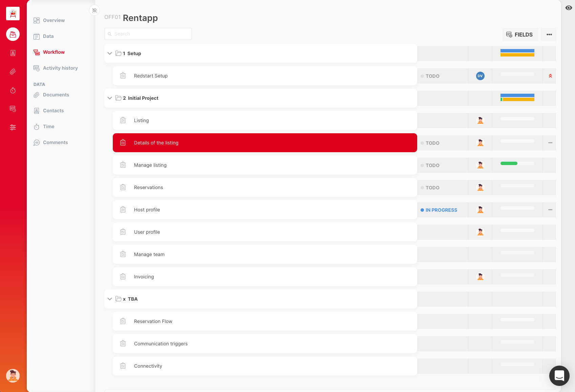Open the timer icon in the red sidebar
The height and width of the screenshot is (392, 575).
coord(13,90)
